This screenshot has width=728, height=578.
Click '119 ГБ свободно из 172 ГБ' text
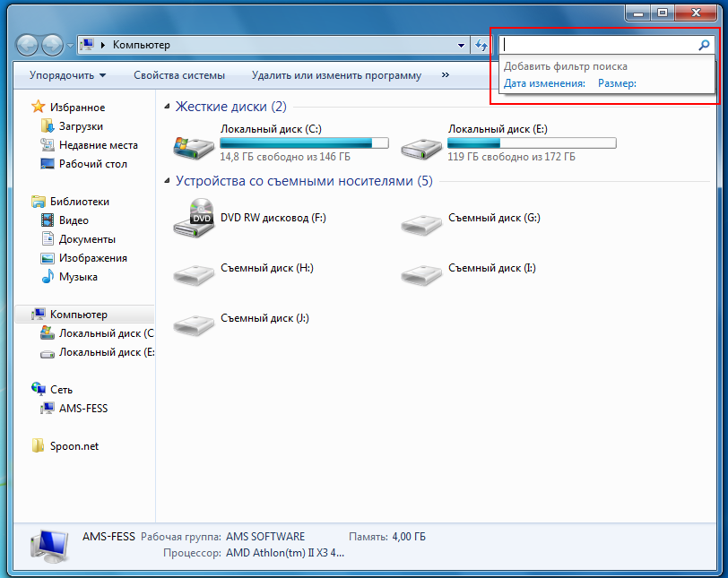click(511, 157)
